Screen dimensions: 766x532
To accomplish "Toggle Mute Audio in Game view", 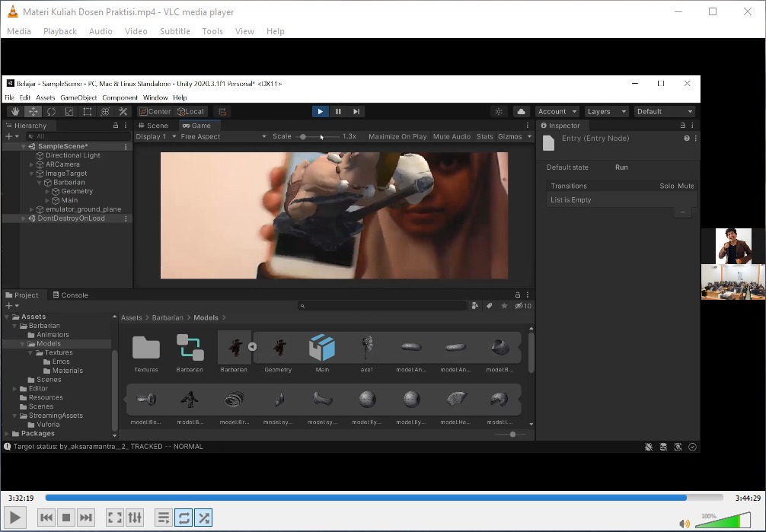I will 452,136.
